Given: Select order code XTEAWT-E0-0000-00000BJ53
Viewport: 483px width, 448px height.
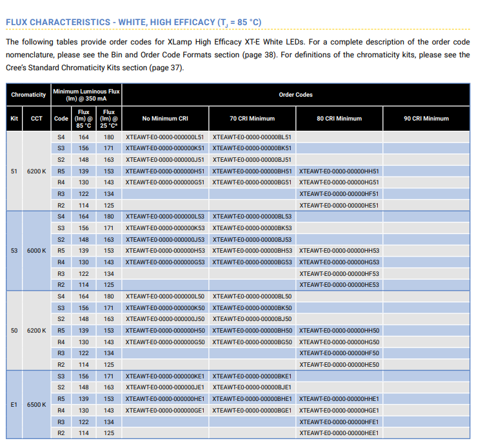Looking at the screenshot, I should pos(251,240).
